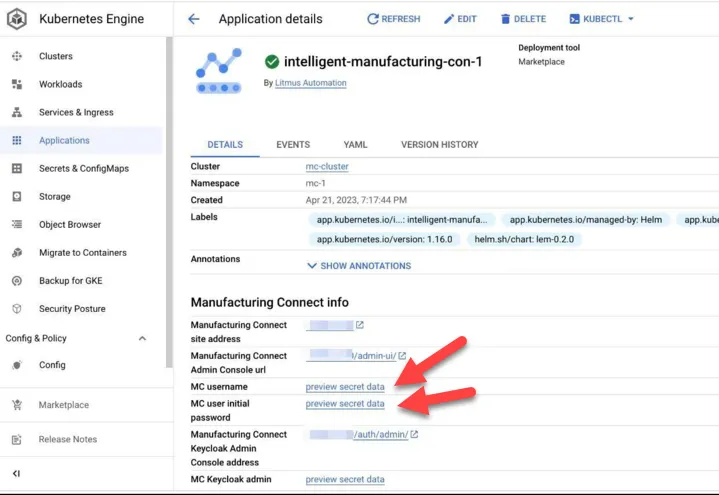Click the Marketplace cart icon
Screen dimensions: 719x495
pyautogui.click(x=17, y=405)
